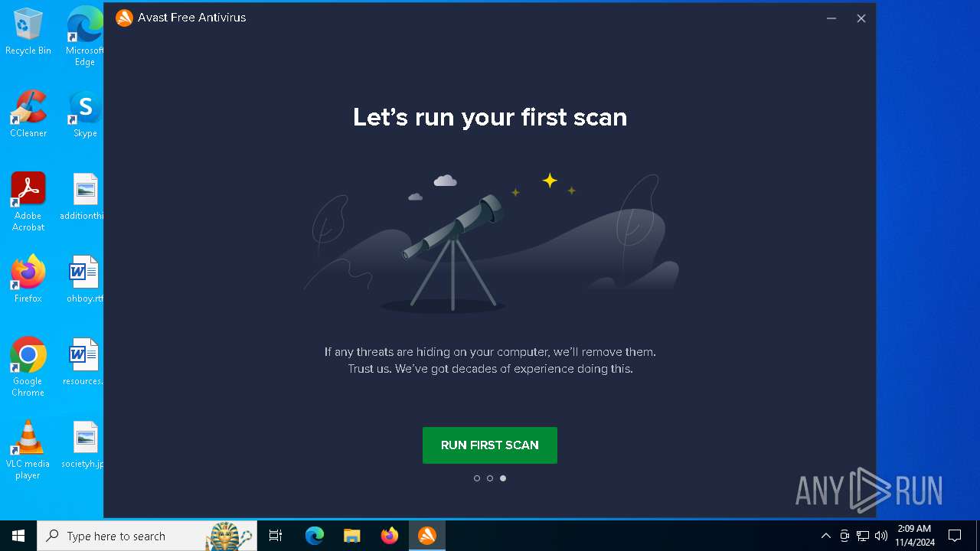This screenshot has width=980, height=551.
Task: Open Recycle Bin on desktop
Action: click(28, 32)
